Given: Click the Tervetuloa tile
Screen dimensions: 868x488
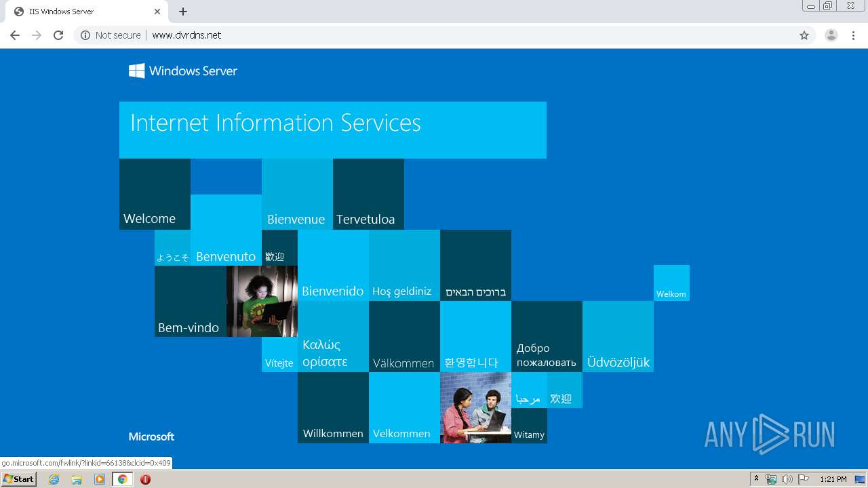Looking at the screenshot, I should pos(368,194).
